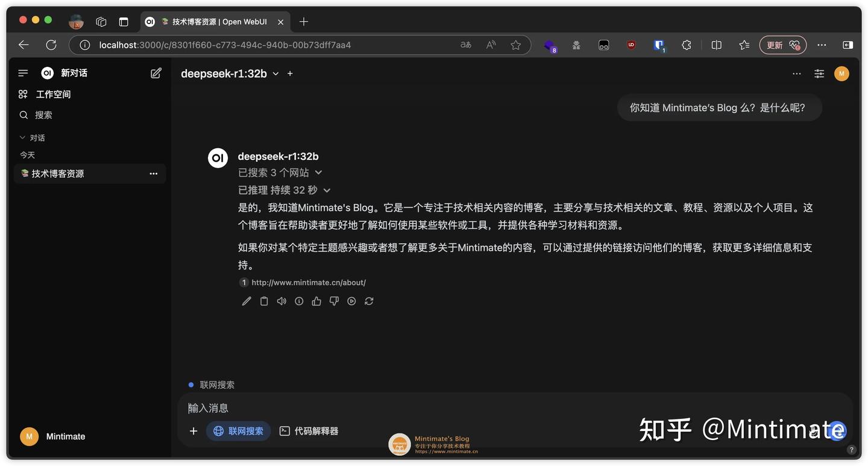Open the uBlock Origin extension icon
Screen dimensions: 868x466
631,44
